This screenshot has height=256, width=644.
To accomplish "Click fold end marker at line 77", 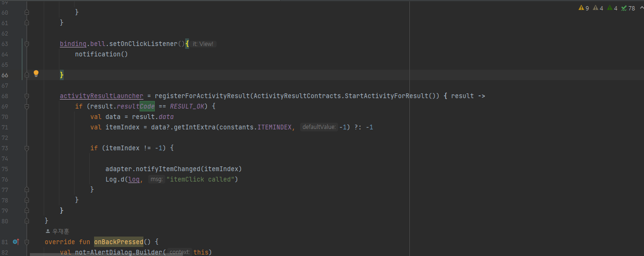I will (27, 190).
